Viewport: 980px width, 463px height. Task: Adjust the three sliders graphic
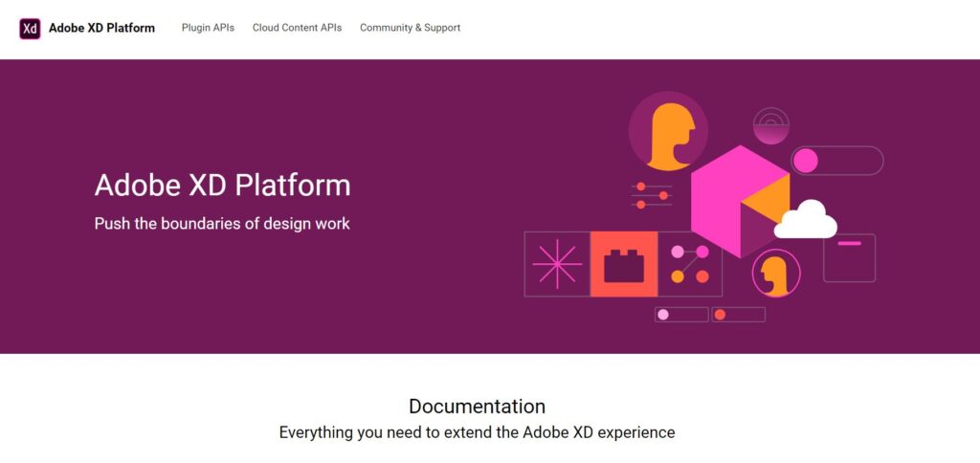point(651,195)
